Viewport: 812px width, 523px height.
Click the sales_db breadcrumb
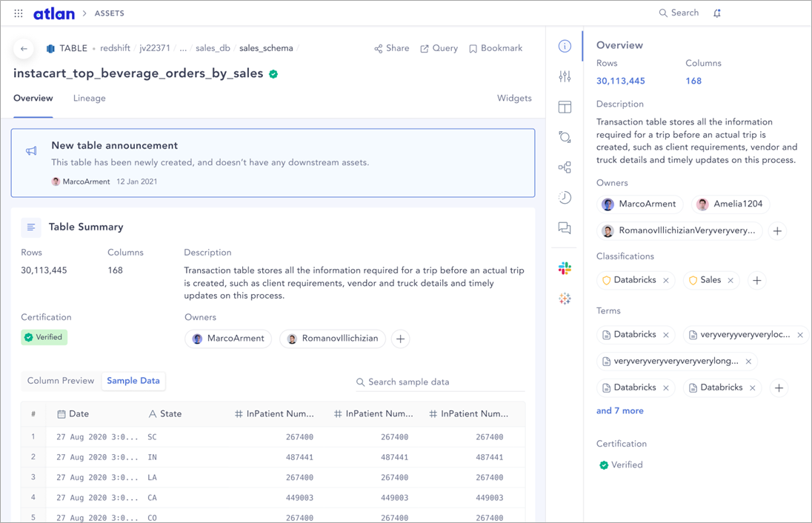tap(213, 48)
